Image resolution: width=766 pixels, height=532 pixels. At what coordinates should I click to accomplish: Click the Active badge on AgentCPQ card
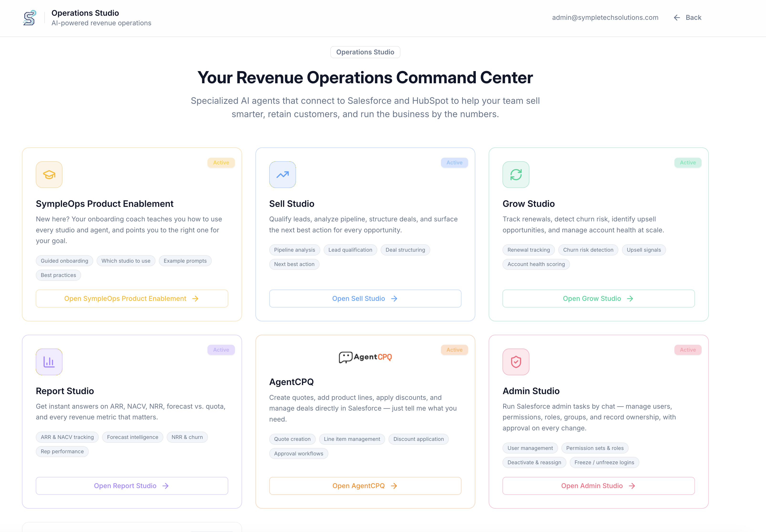455,350
